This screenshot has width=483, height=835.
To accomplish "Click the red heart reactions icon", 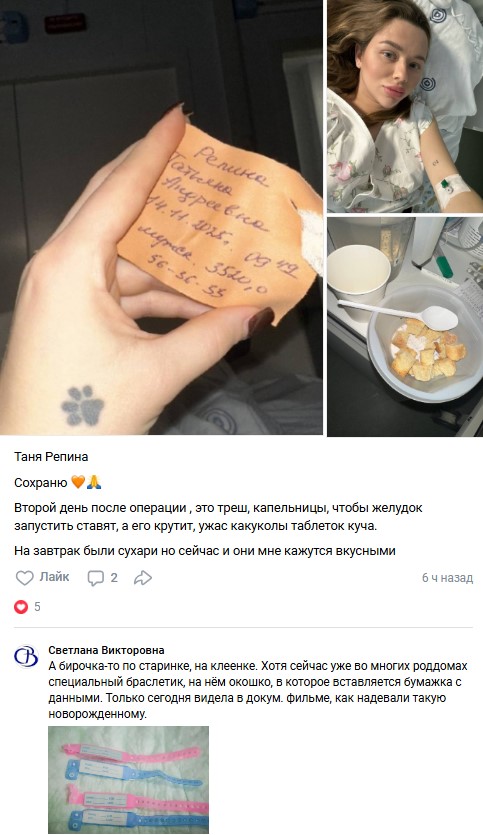I will [21, 607].
